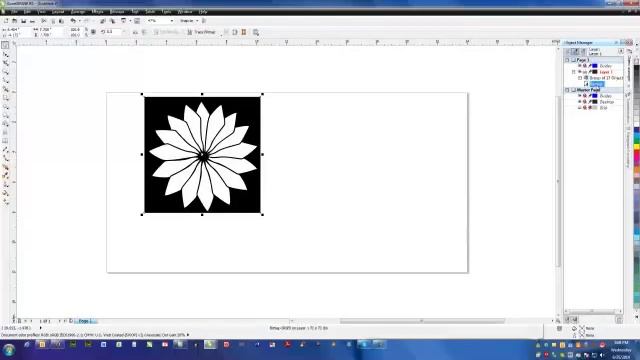This screenshot has height=360, width=640.
Task: Open the Windows Start menu
Action: [x=9, y=350]
